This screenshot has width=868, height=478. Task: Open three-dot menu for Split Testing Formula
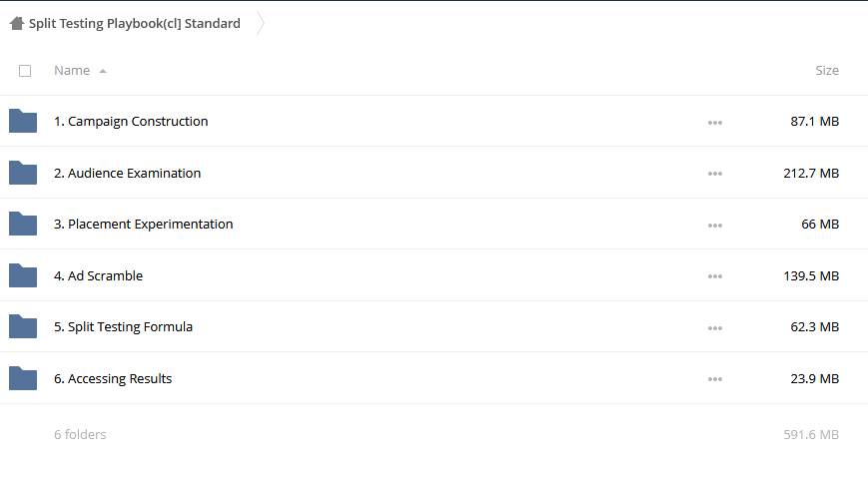tap(714, 328)
